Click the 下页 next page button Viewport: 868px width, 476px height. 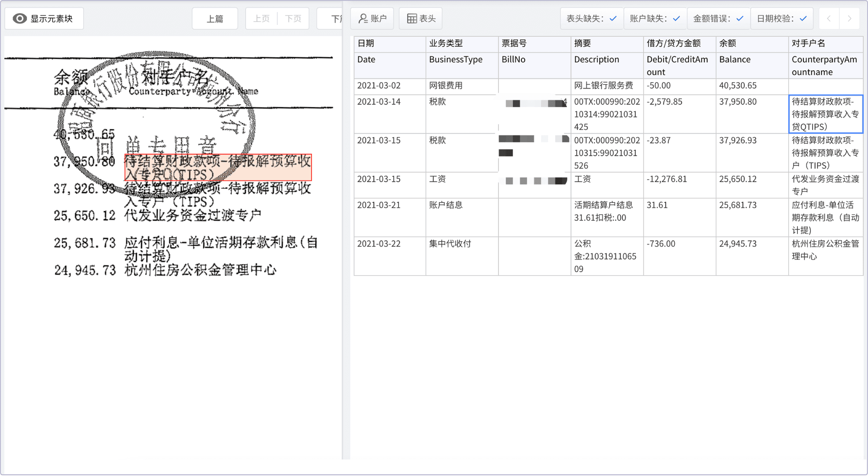pyautogui.click(x=293, y=19)
